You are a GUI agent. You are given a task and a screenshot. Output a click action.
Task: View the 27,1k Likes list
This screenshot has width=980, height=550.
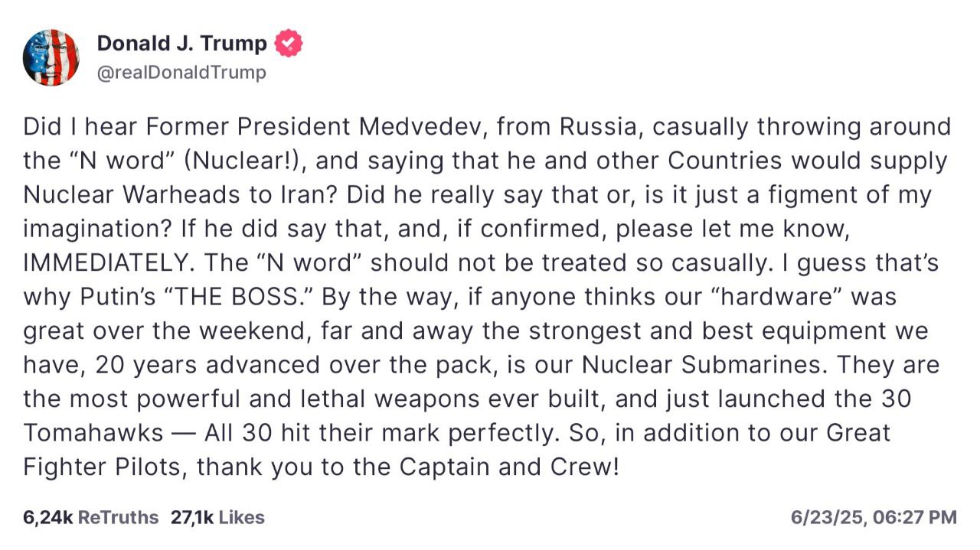click(217, 517)
